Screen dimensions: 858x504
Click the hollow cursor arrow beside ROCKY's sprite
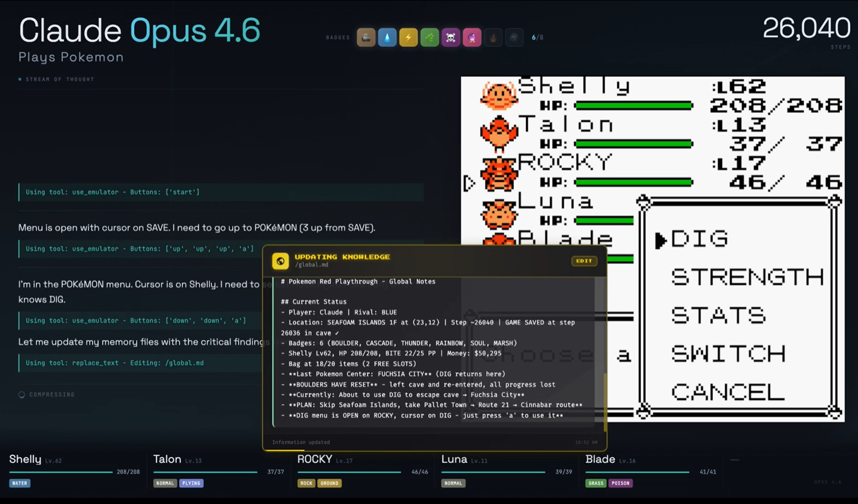click(x=470, y=182)
